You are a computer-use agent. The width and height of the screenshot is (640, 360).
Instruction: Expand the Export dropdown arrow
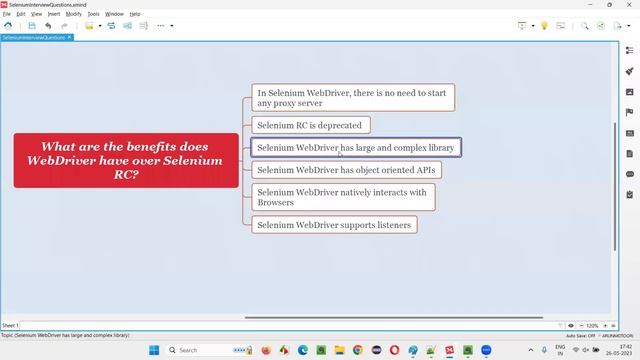tap(629, 26)
